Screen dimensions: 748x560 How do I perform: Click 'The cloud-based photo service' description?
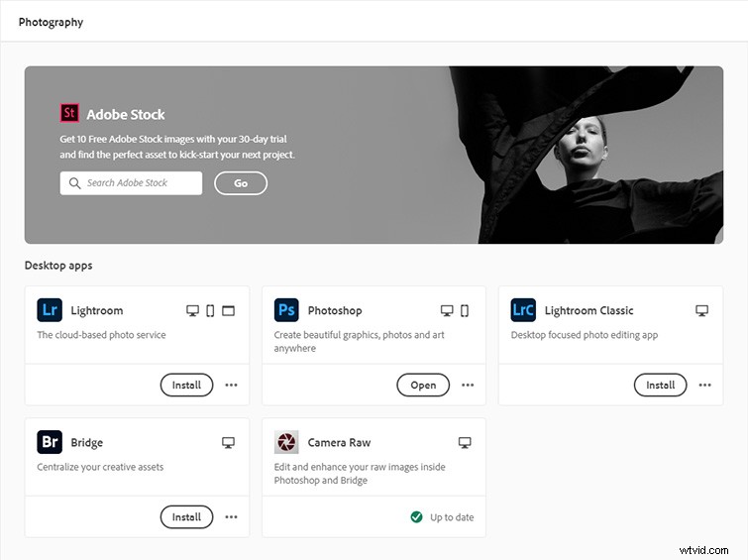tap(102, 335)
